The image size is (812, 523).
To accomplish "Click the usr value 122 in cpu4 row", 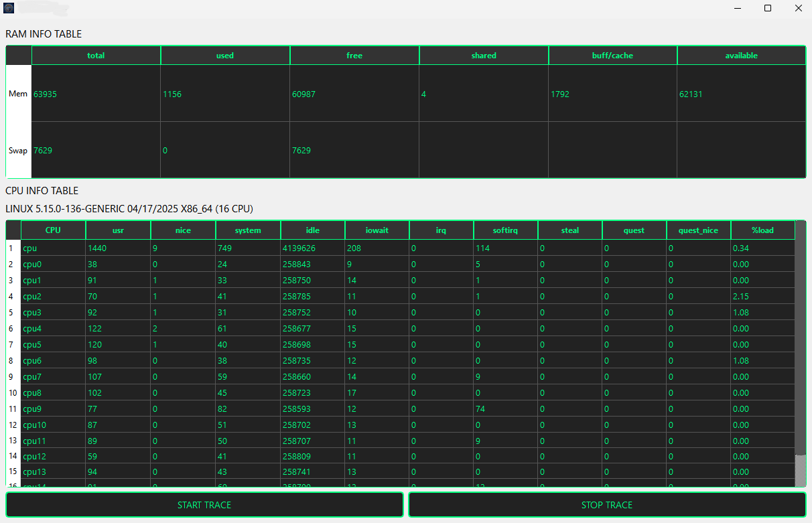I will point(118,328).
